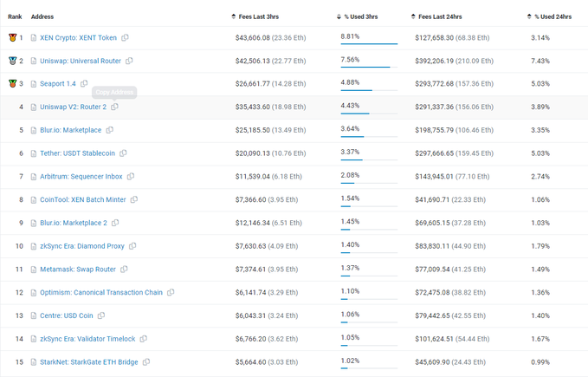Open Arbitrum: Sequencer Inbox link
This screenshot has height=377, width=588.
click(x=81, y=177)
